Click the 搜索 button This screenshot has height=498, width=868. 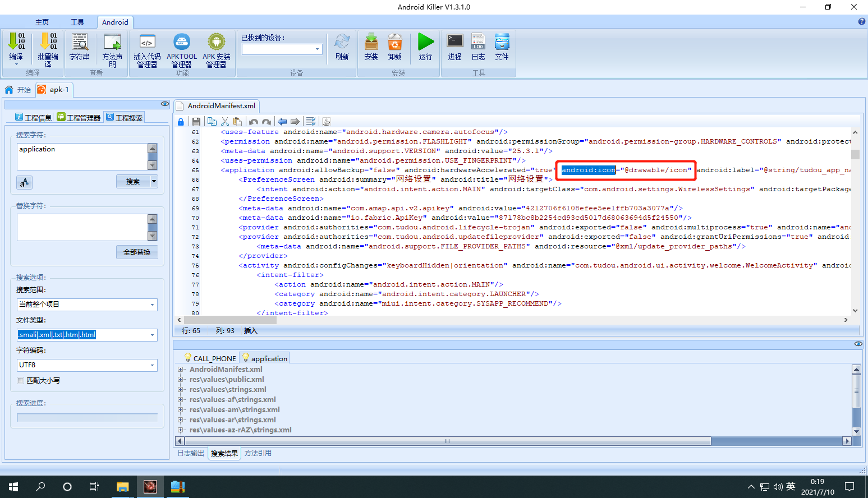click(133, 182)
